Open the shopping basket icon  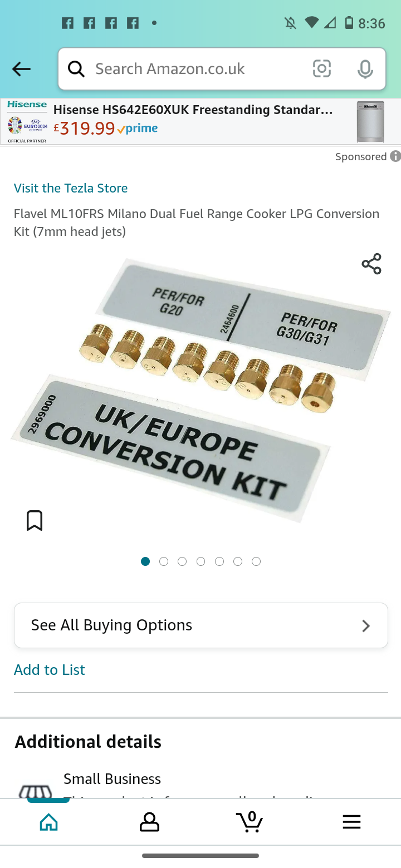(250, 821)
